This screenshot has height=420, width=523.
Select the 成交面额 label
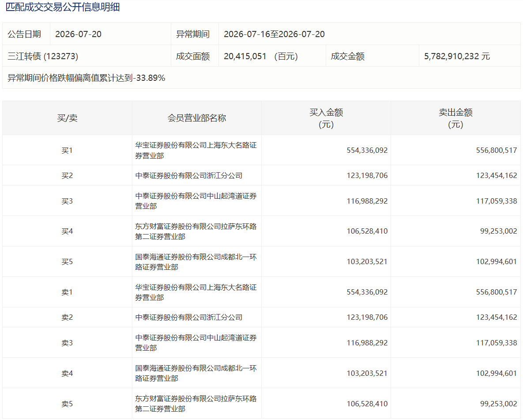tap(193, 56)
